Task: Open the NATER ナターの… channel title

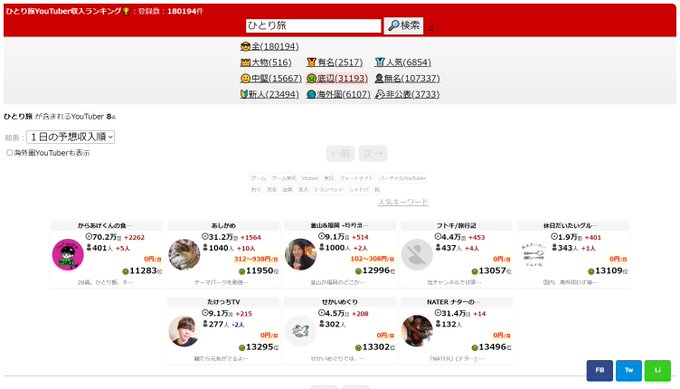Action: click(x=454, y=302)
